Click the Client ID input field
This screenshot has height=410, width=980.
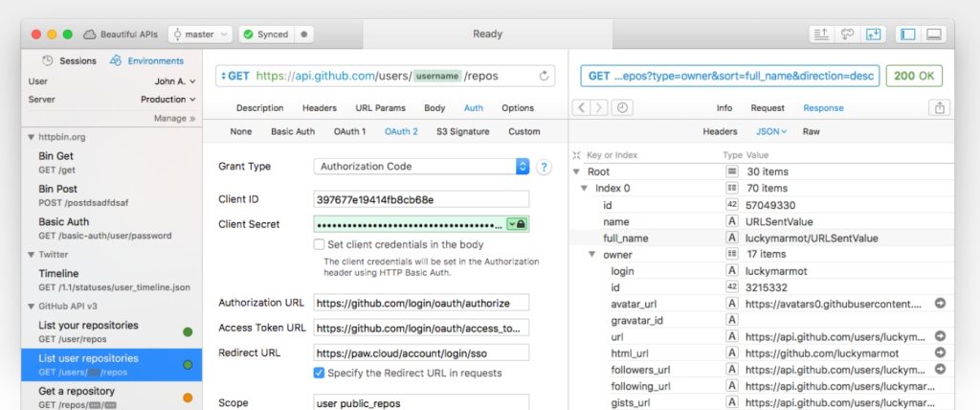(x=421, y=199)
